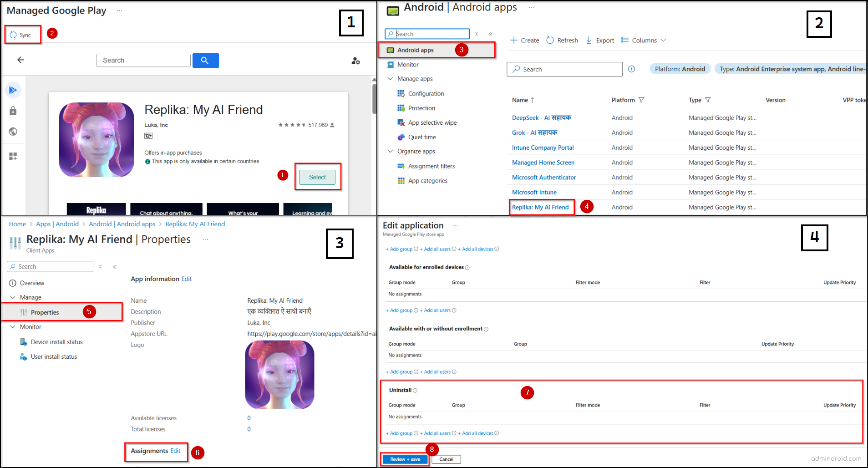
Task: Click Edit next to Assignments
Action: click(x=175, y=451)
